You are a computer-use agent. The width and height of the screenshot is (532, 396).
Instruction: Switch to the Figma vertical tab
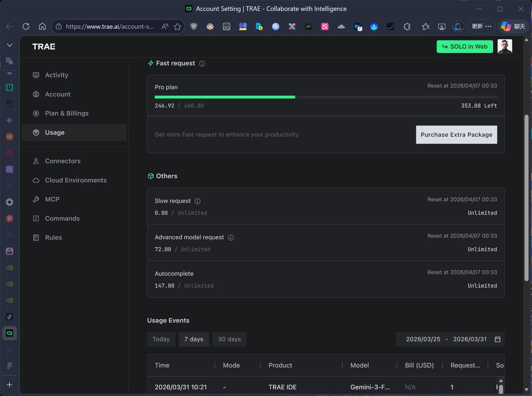click(9, 366)
